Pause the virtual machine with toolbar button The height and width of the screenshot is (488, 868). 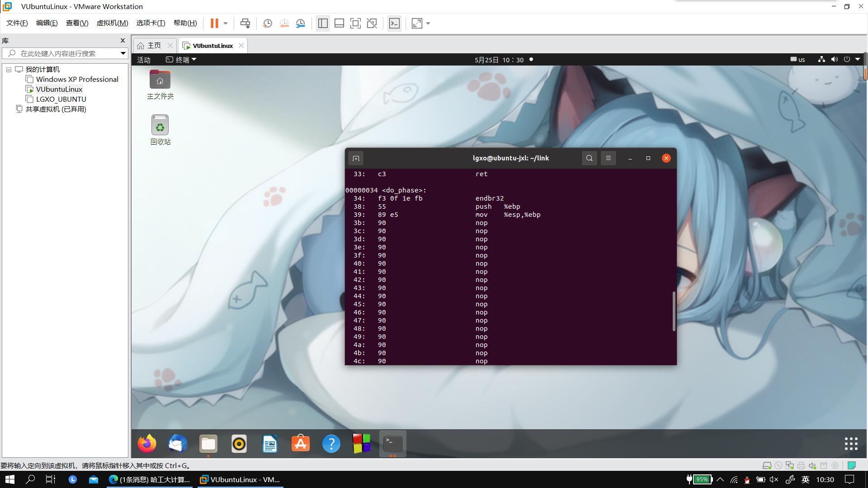coord(214,23)
